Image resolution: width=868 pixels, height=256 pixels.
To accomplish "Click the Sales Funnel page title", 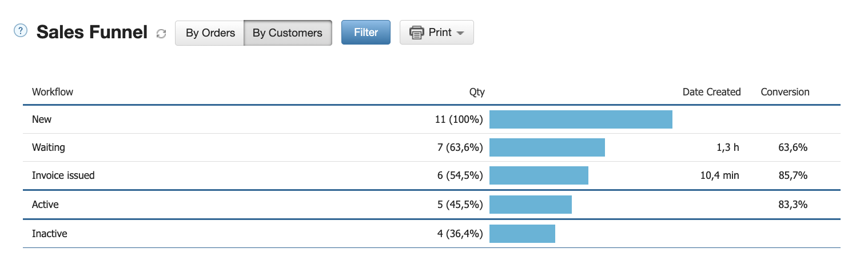I will [92, 33].
